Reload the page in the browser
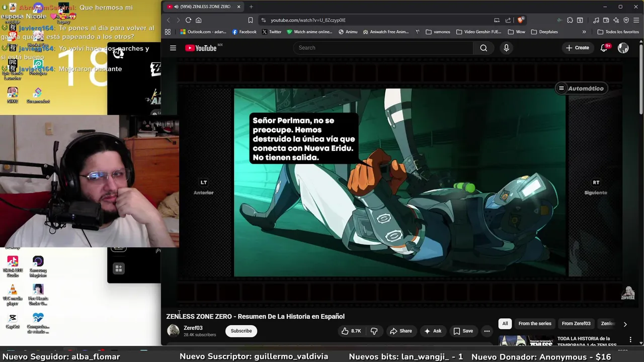 click(188, 20)
